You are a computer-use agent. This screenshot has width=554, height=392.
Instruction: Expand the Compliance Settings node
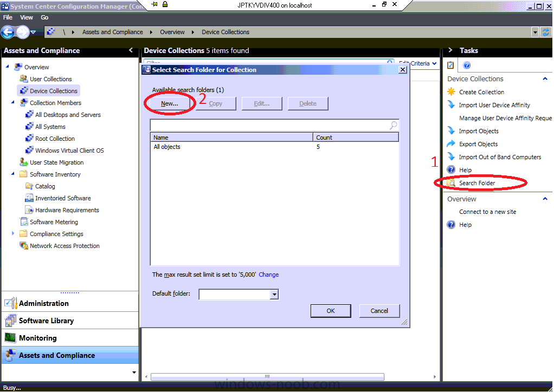coord(13,233)
